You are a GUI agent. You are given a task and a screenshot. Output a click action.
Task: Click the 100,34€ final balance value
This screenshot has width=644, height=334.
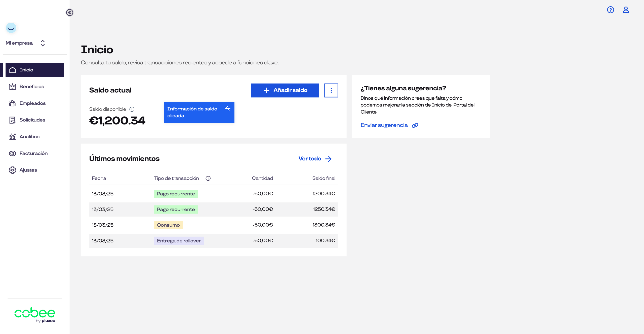(325, 241)
